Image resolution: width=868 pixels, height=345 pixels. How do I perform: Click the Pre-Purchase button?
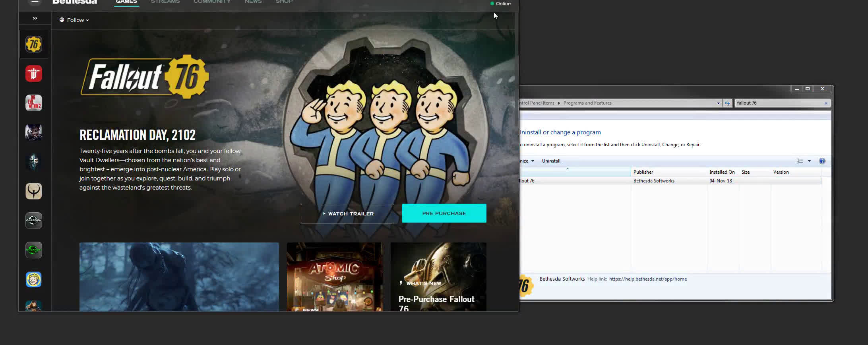pyautogui.click(x=444, y=213)
